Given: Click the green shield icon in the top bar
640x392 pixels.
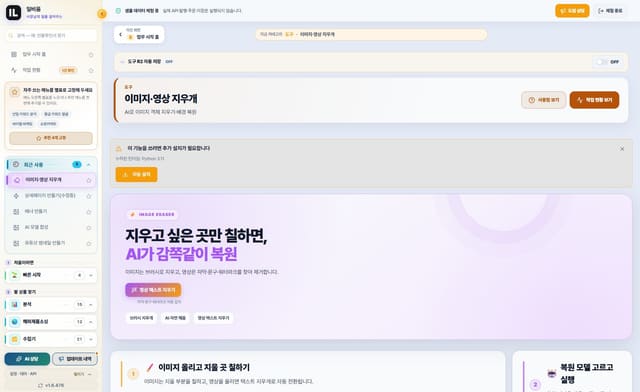Looking at the screenshot, I should (x=118, y=11).
